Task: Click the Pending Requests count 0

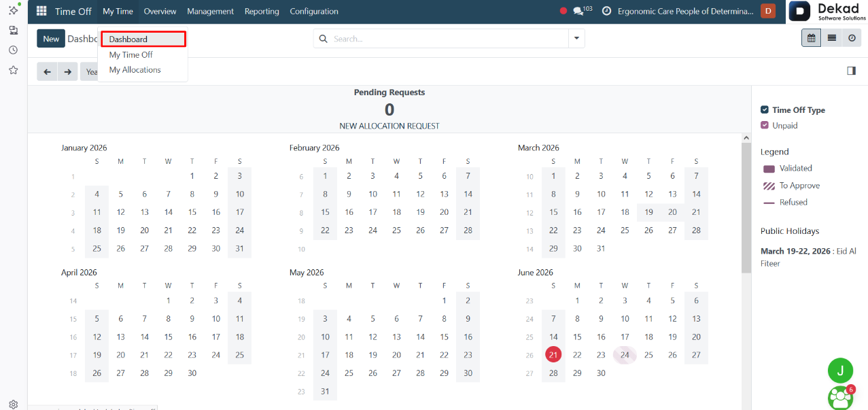Action: pos(389,109)
